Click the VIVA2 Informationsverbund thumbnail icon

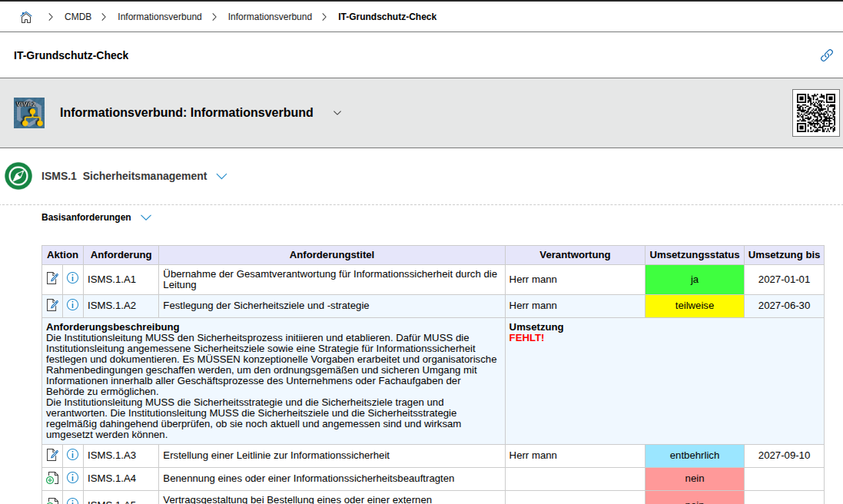coord(28,112)
